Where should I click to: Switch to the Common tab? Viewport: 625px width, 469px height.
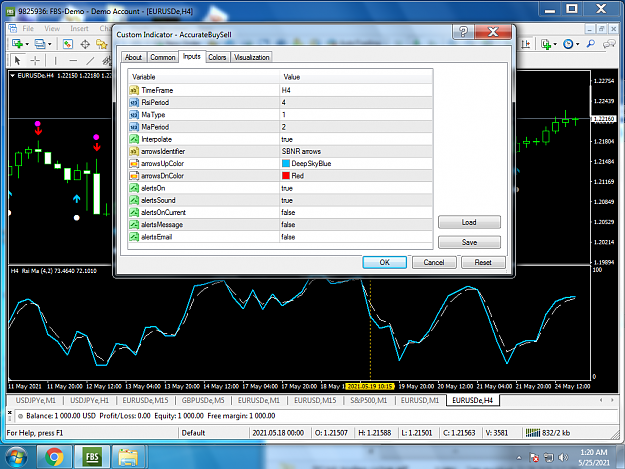point(163,57)
